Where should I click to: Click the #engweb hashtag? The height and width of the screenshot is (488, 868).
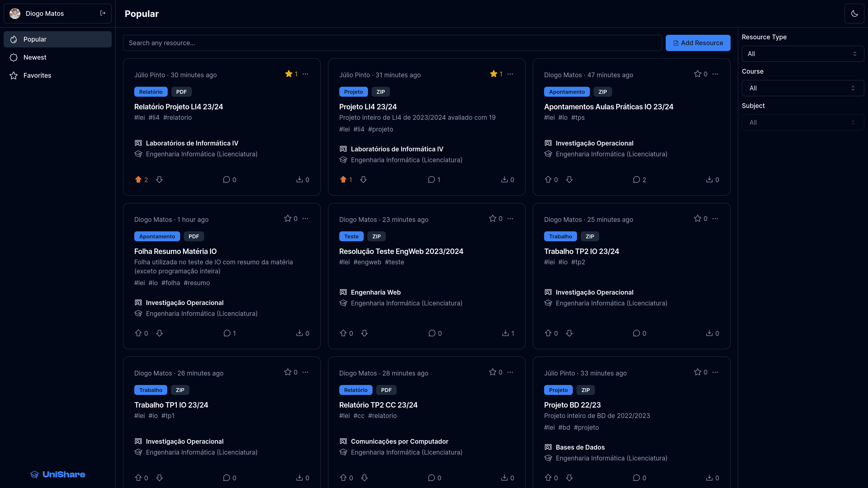[x=367, y=262]
